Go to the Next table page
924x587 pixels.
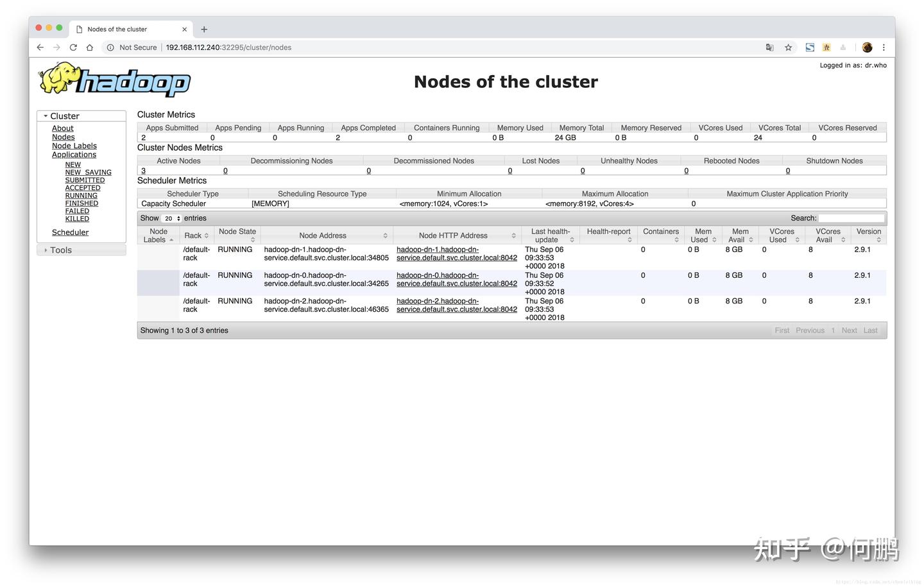pos(850,330)
